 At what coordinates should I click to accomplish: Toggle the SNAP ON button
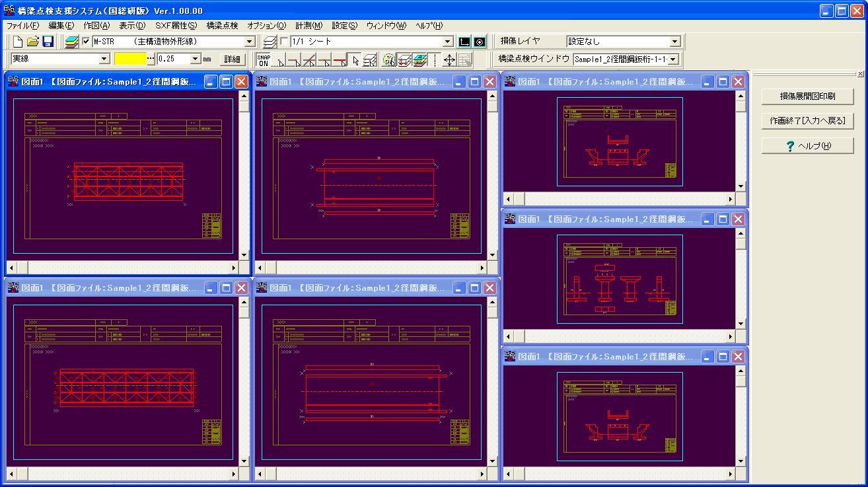click(x=264, y=59)
